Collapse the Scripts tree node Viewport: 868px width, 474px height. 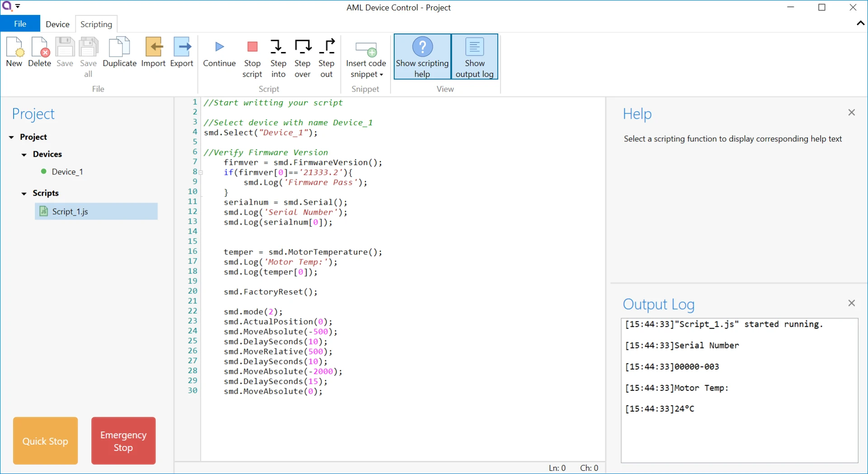click(24, 194)
